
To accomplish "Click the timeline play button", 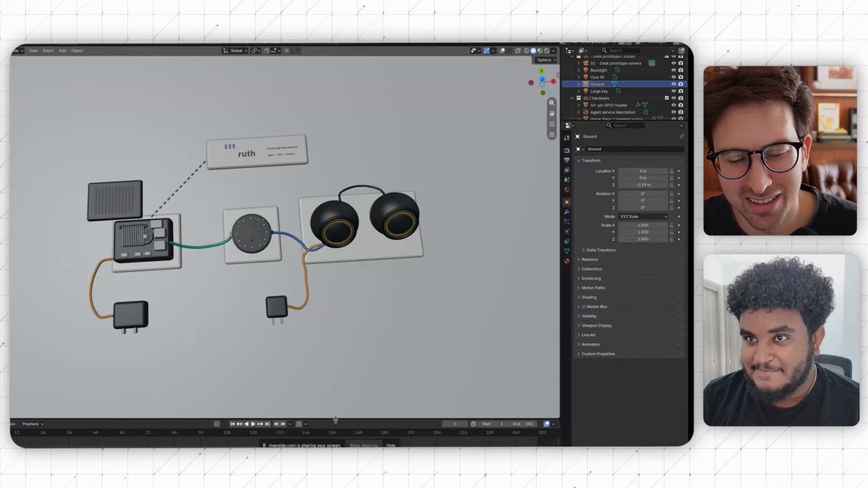I will (253, 424).
